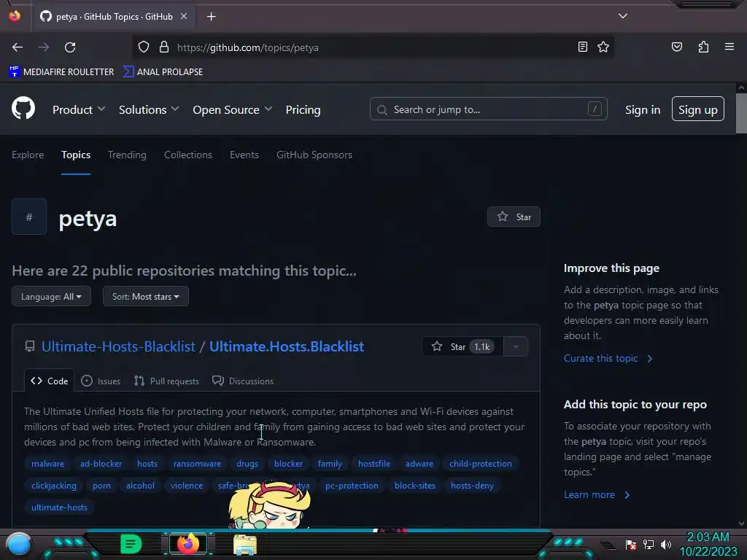Expand the Product menu
This screenshot has height=560, width=747.
click(x=79, y=110)
